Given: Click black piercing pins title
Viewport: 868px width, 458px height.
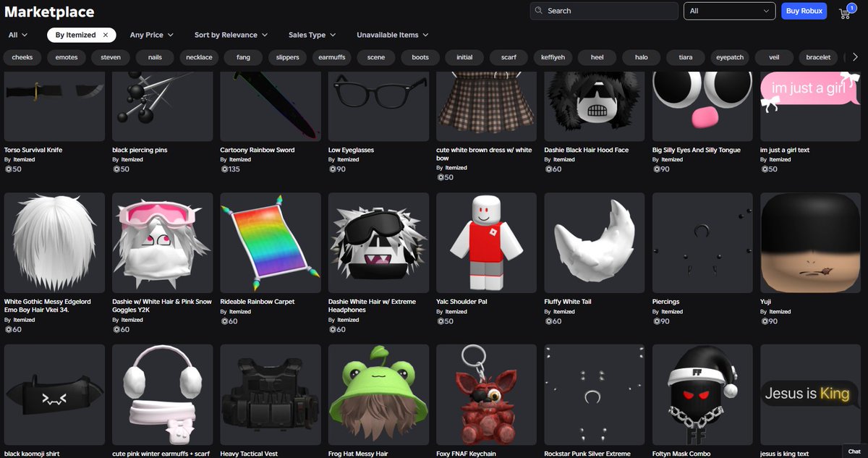Looking at the screenshot, I should (140, 150).
